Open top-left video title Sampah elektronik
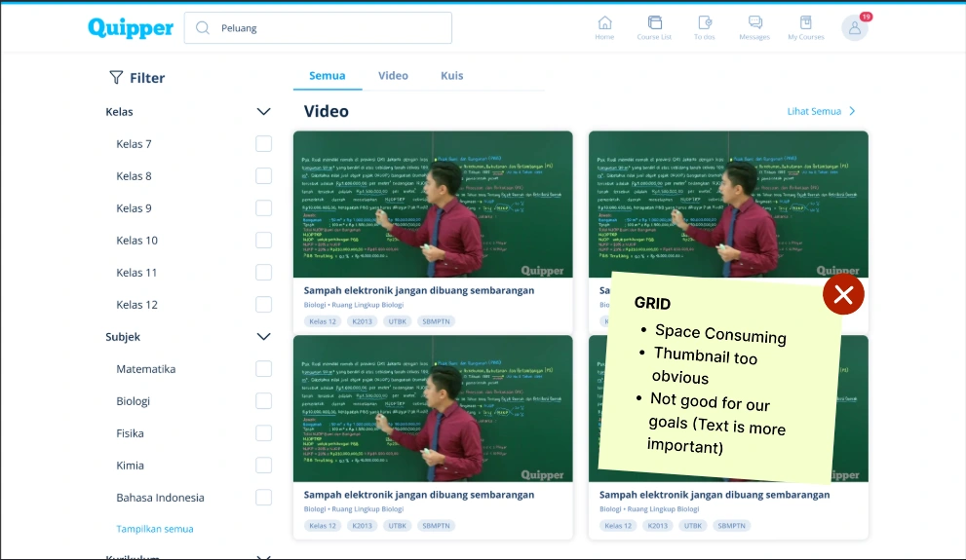Image resolution: width=966 pixels, height=560 pixels. pos(419,290)
